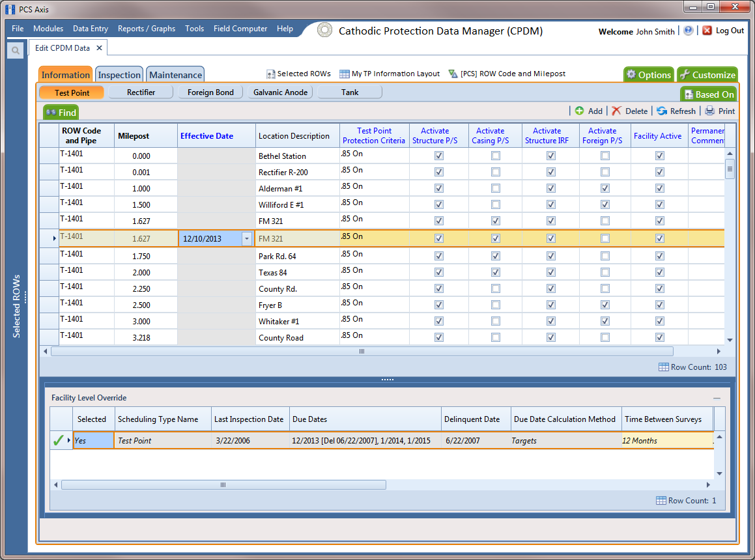Viewport: 755px width, 560px height.
Task: Click the main grid scroll down arrow
Action: pyautogui.click(x=730, y=340)
